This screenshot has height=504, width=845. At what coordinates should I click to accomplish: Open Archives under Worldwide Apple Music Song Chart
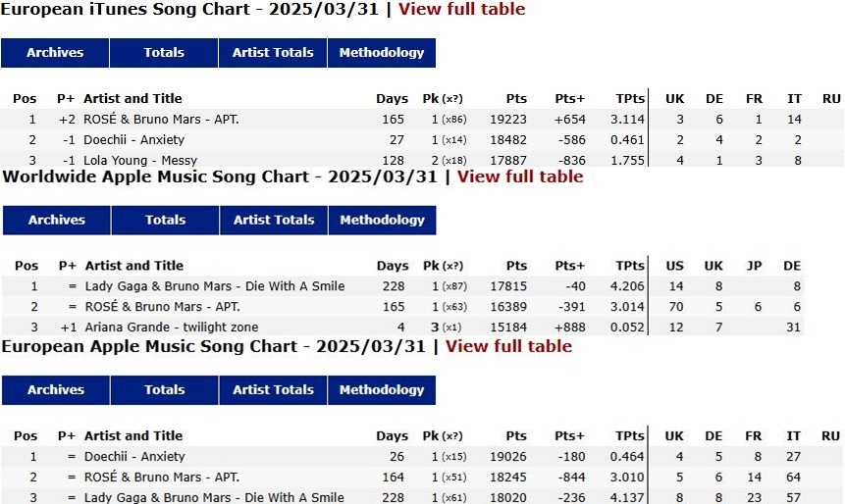point(57,221)
